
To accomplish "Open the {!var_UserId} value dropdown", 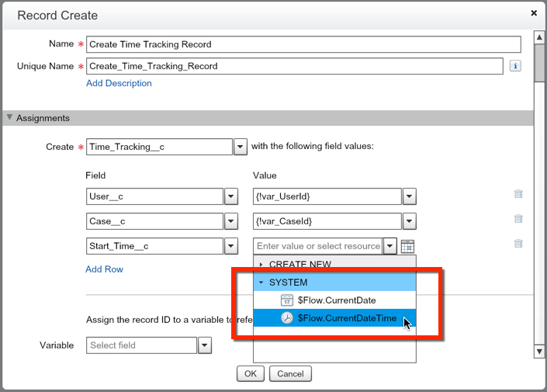I will point(409,196).
